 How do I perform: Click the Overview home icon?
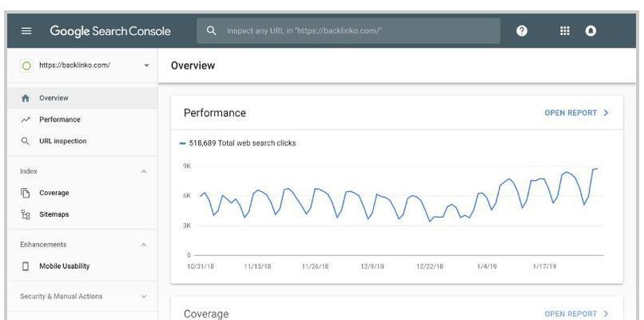(26, 98)
